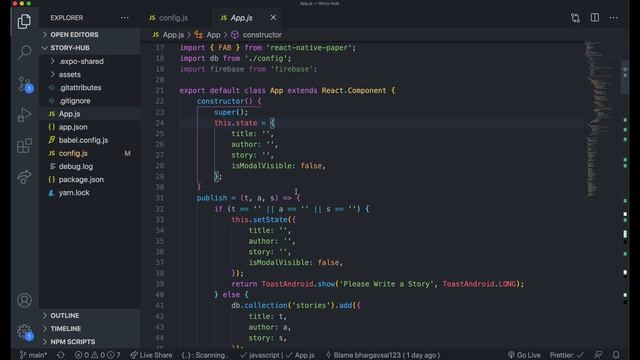
Task: Expand the Open Editors section
Action: pyautogui.click(x=90, y=35)
